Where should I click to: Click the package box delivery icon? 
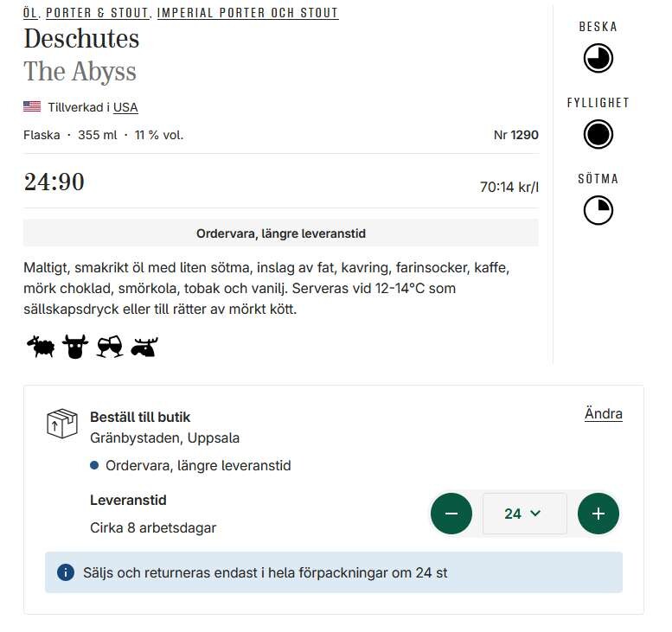62,424
